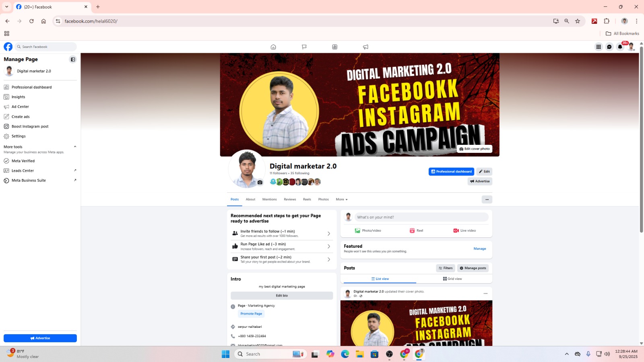Click Manage posts button

pyautogui.click(x=473, y=268)
